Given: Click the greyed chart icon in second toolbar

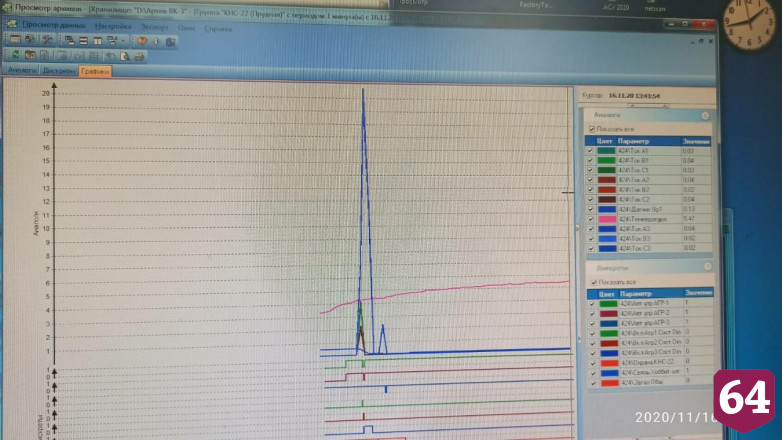Looking at the screenshot, I should pyautogui.click(x=78, y=56).
